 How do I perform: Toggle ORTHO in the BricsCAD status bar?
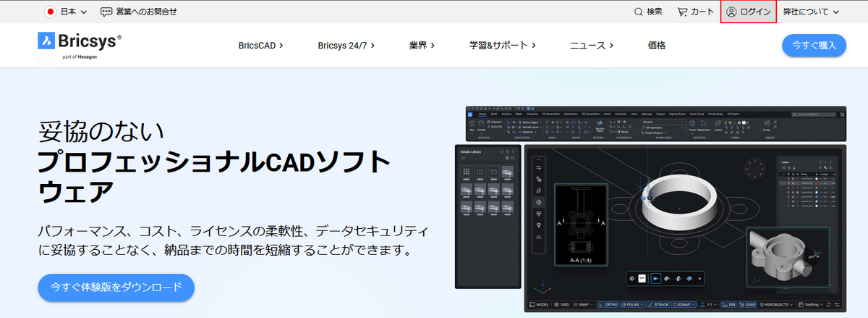tap(608, 304)
